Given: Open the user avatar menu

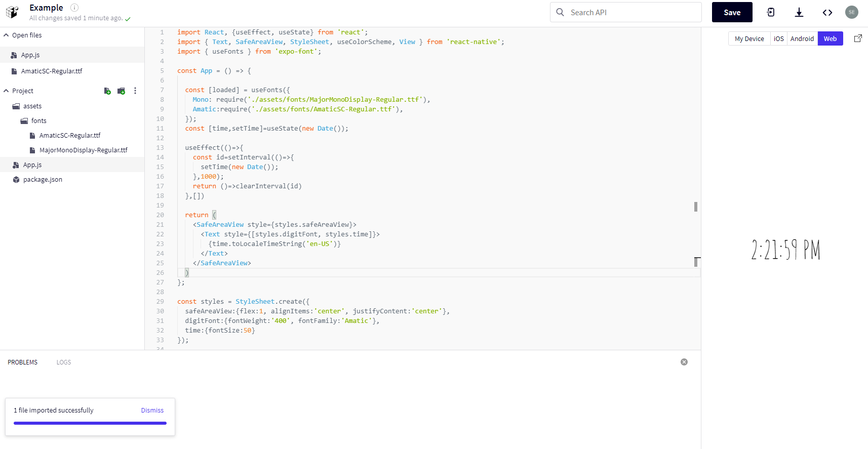Looking at the screenshot, I should click(x=852, y=12).
